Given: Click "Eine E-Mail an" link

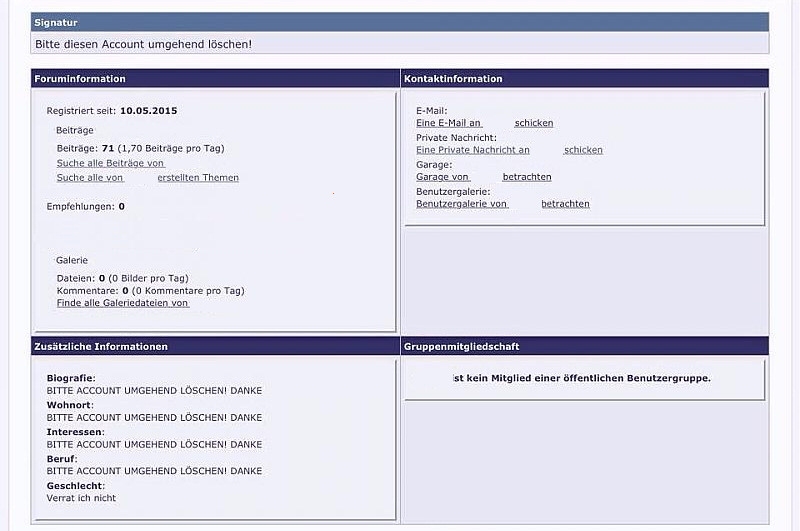Looking at the screenshot, I should [448, 123].
